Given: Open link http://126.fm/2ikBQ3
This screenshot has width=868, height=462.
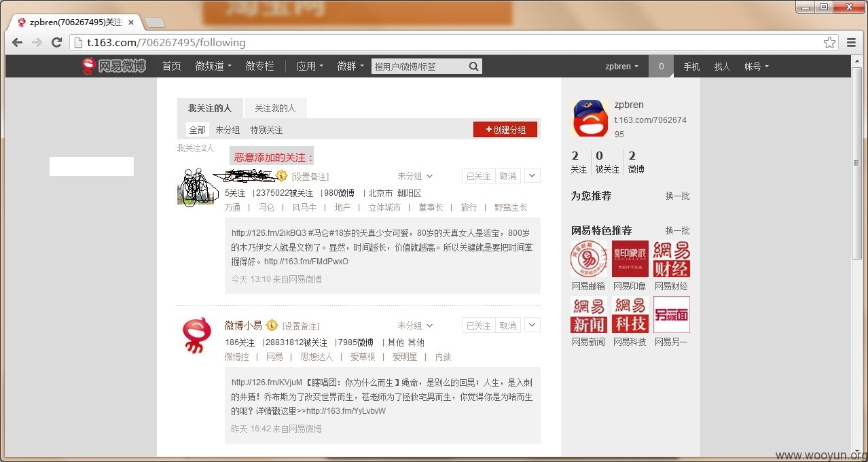Looking at the screenshot, I should [x=269, y=232].
